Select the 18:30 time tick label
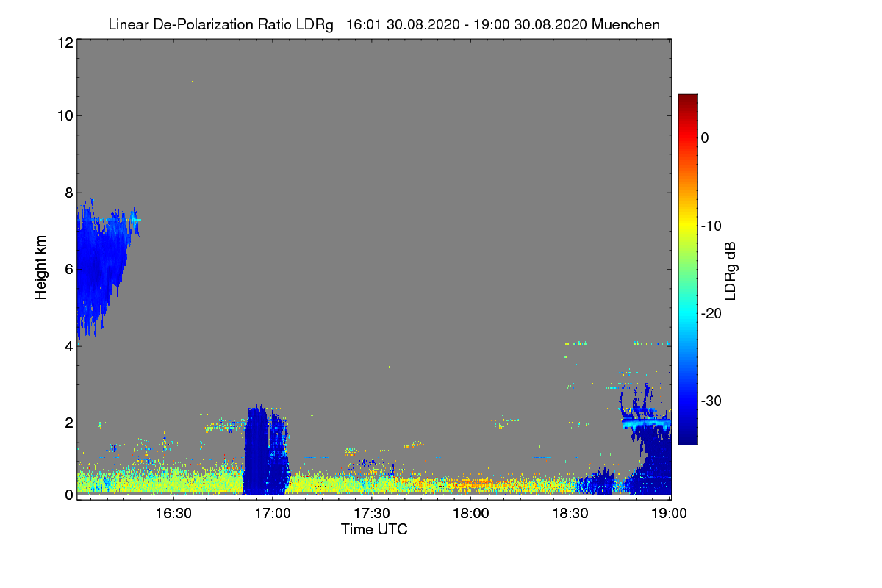 point(570,513)
